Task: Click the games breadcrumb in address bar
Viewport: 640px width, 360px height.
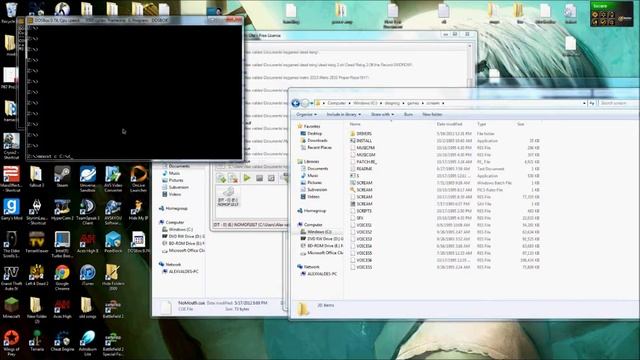Action: [x=413, y=103]
